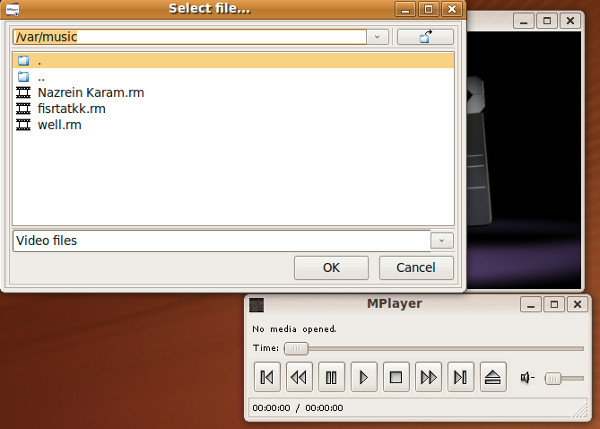Start playback with the Play button

(364, 377)
